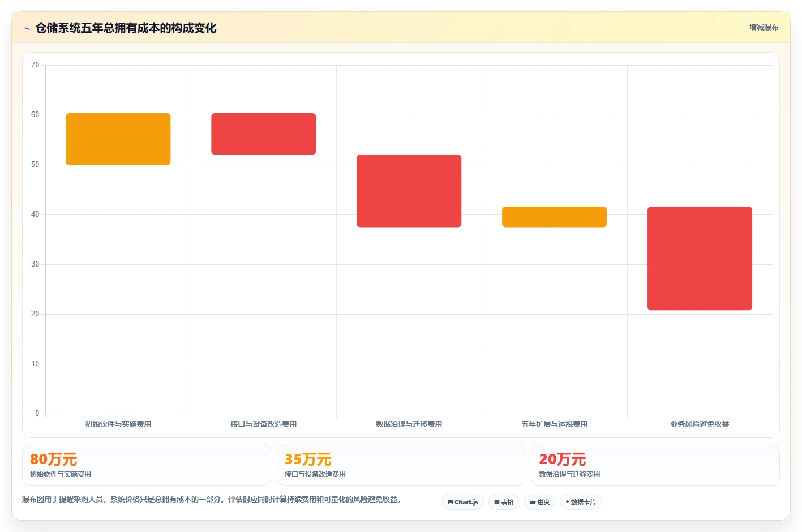Click the y-axis value 40
The width and height of the screenshot is (802, 532).
(x=35, y=214)
